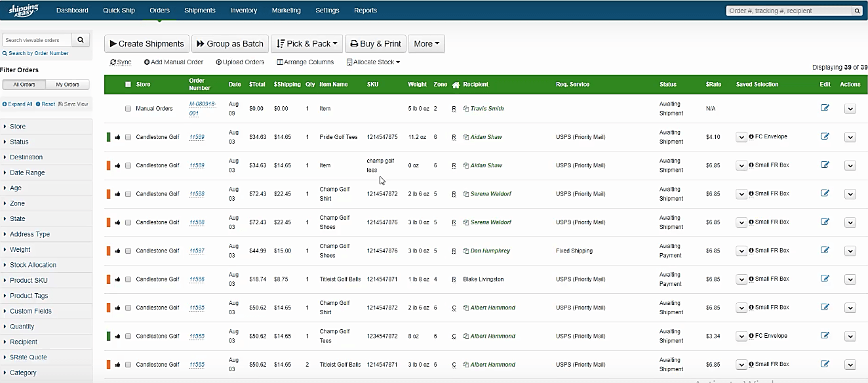868x383 pixels.
Task: Open order number M-080918-001 link
Action: click(203, 109)
